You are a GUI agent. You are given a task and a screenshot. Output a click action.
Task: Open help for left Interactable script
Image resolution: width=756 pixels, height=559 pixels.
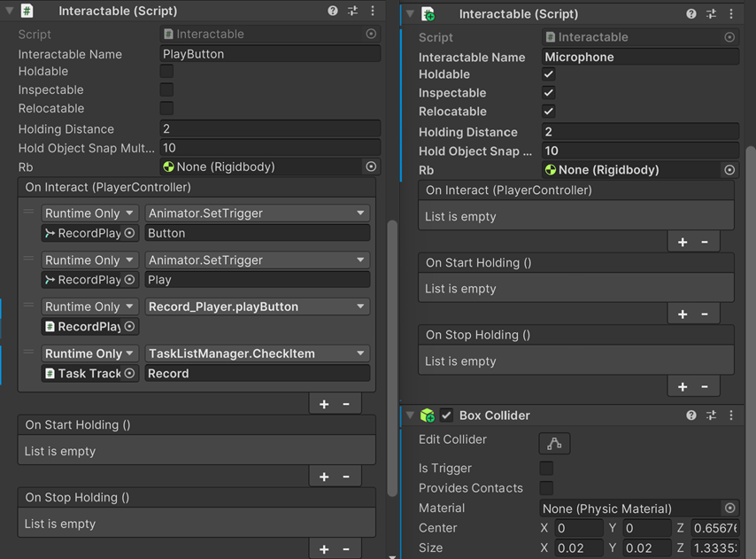(333, 12)
